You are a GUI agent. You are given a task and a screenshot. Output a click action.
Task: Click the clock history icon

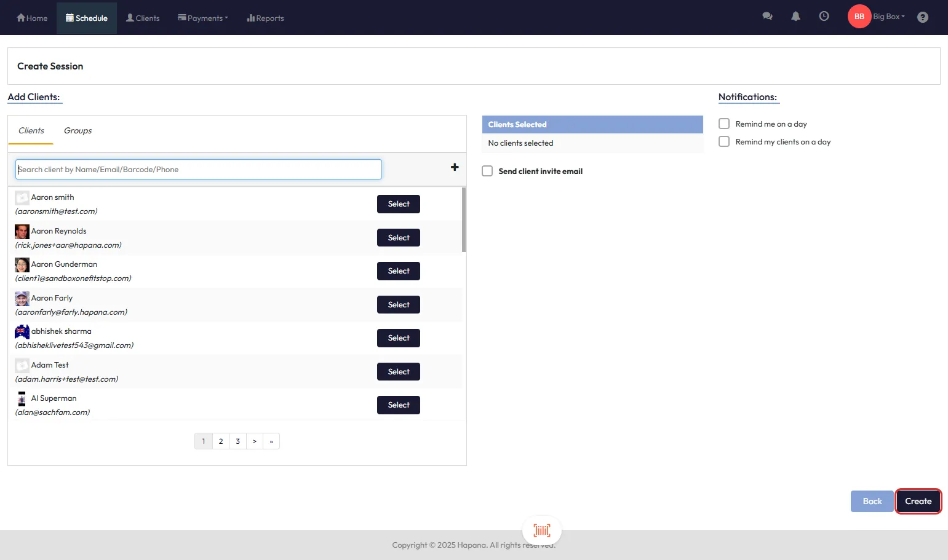824,17
